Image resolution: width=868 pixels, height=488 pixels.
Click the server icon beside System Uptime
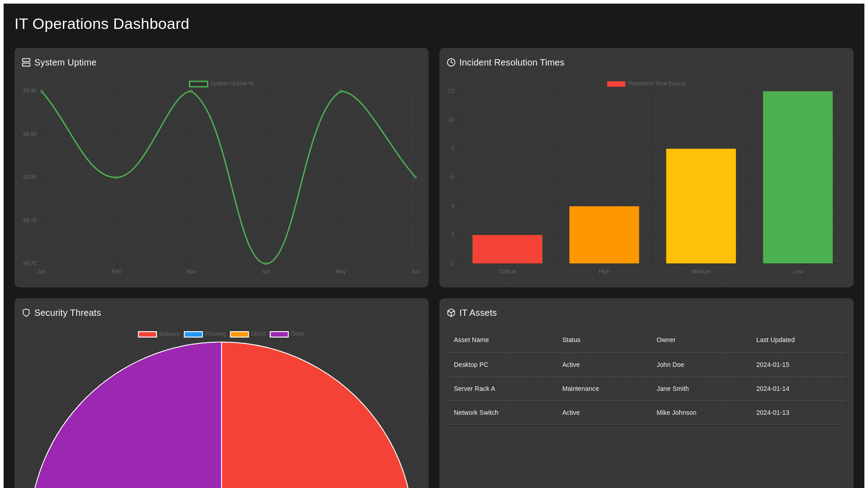coord(26,62)
